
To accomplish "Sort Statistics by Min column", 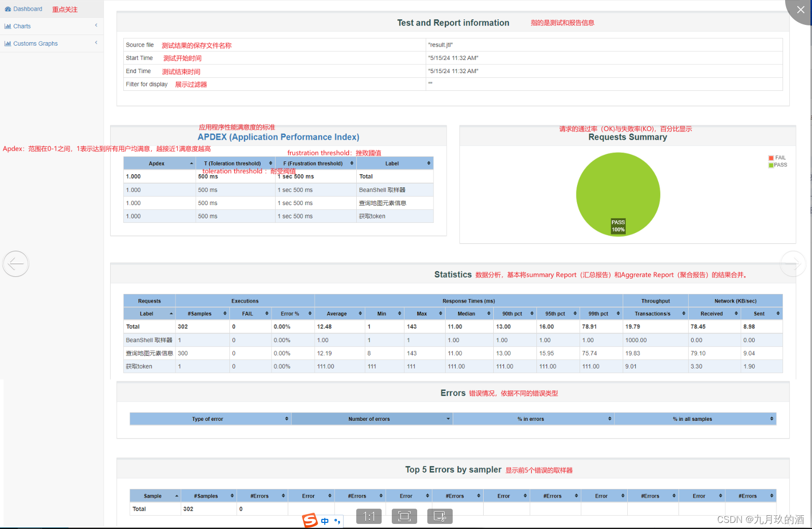I will [x=385, y=314].
